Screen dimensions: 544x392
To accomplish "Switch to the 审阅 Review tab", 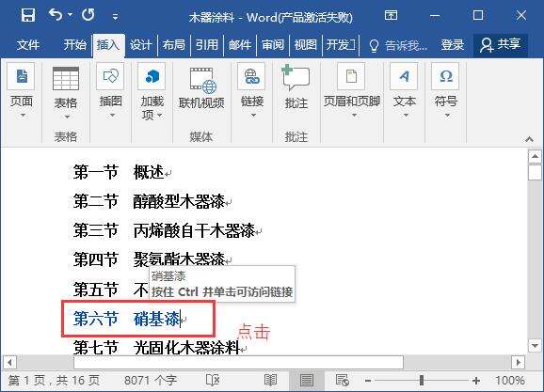I will 273,45.
